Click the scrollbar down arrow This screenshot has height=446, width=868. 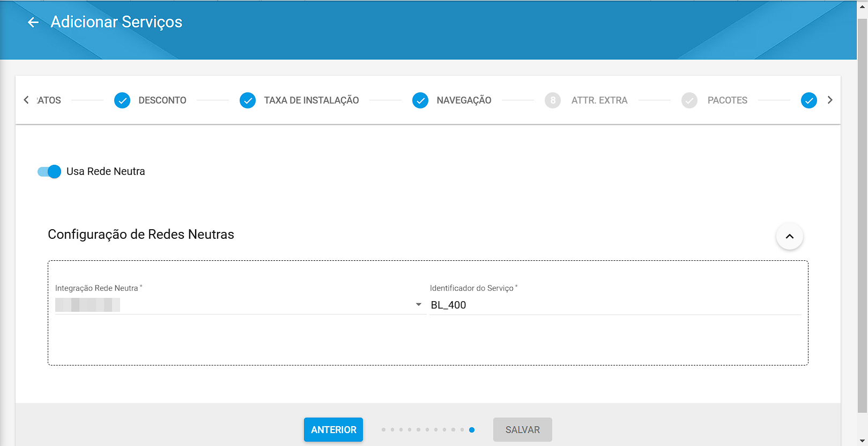coord(863,441)
